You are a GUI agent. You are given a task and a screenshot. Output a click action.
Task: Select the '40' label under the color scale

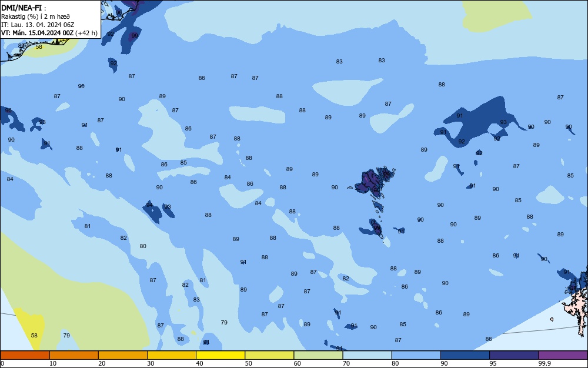199,363
